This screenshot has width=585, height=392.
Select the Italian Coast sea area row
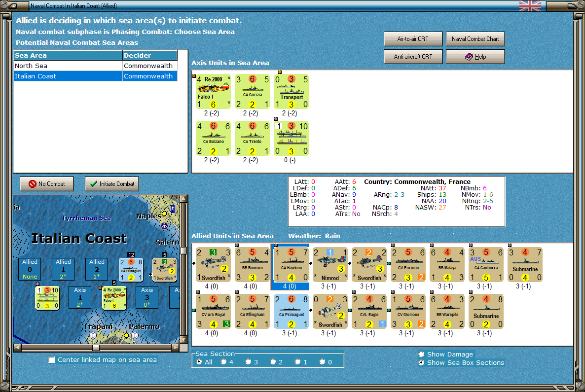click(x=95, y=76)
